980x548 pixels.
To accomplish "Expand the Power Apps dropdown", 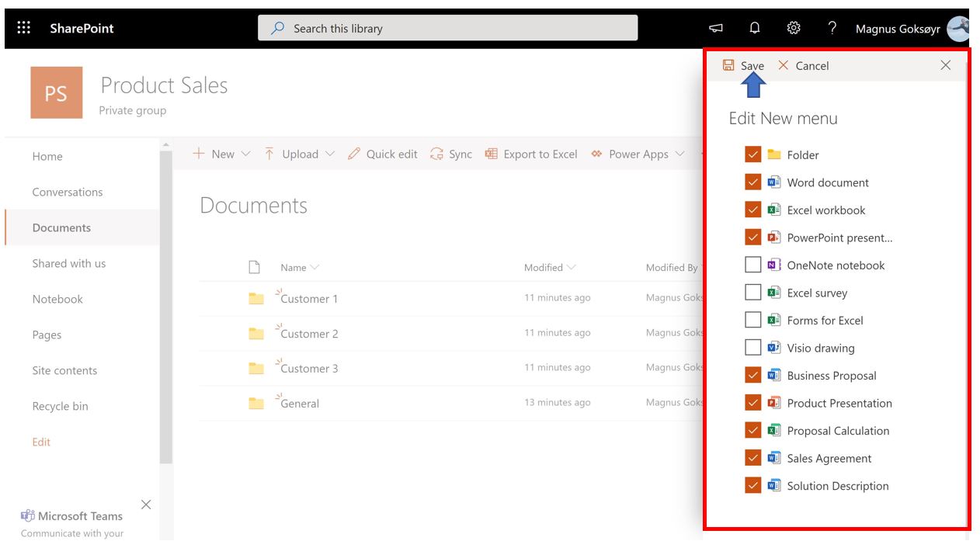I will click(638, 154).
